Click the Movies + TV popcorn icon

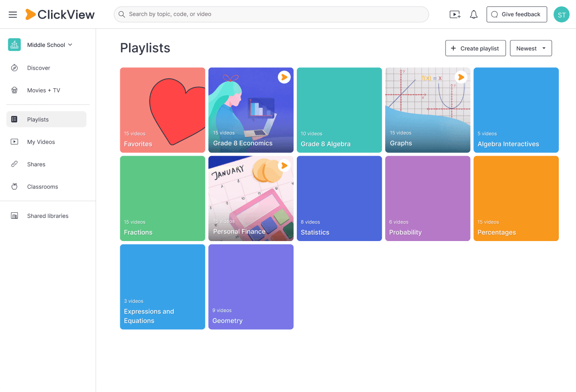tap(14, 90)
